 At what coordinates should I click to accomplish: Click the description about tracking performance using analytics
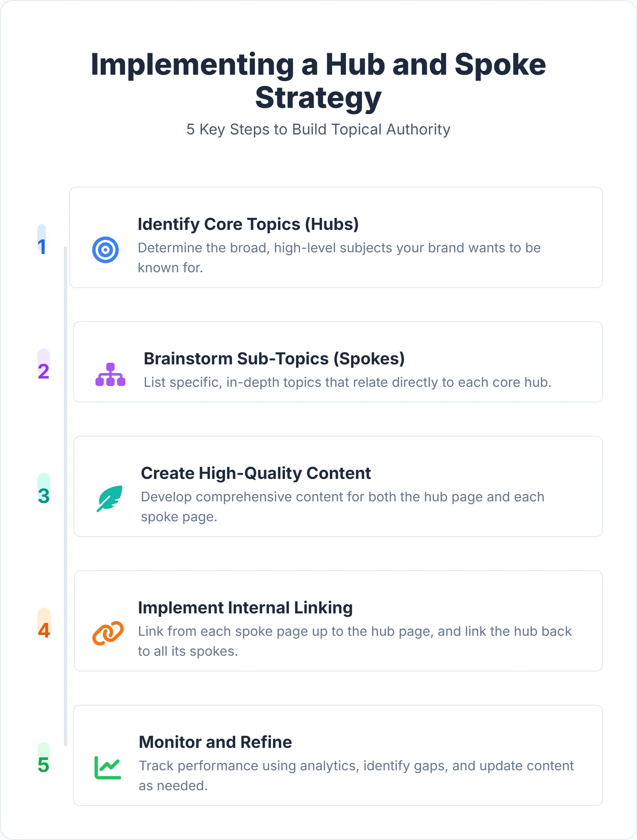tap(356, 776)
